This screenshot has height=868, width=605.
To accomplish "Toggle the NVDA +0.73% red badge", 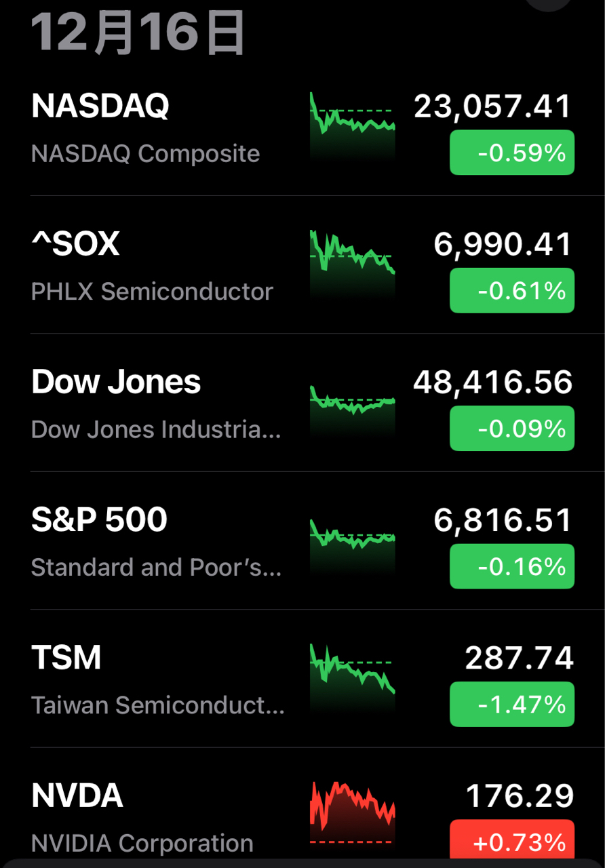I will tap(512, 842).
